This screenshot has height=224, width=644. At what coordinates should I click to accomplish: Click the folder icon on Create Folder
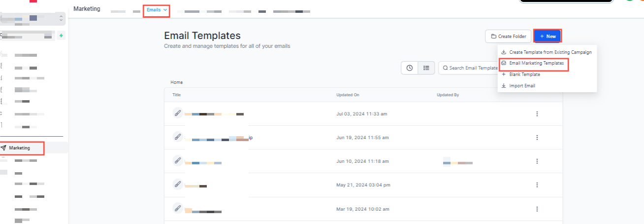(x=493, y=37)
